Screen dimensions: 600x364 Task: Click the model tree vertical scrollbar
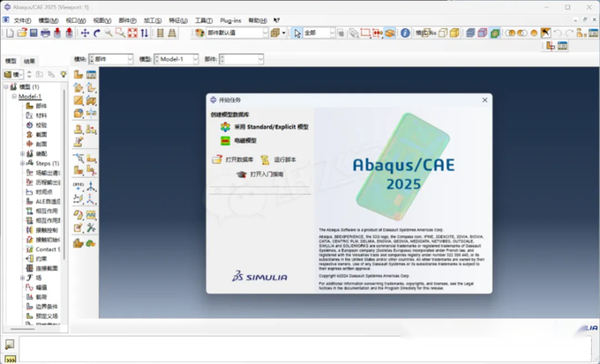pos(64,175)
